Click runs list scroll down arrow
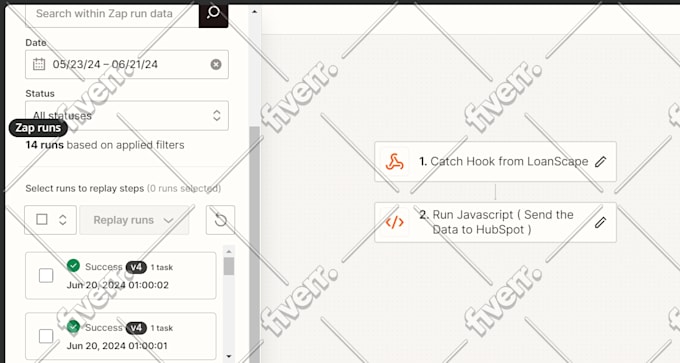 pyautogui.click(x=229, y=356)
